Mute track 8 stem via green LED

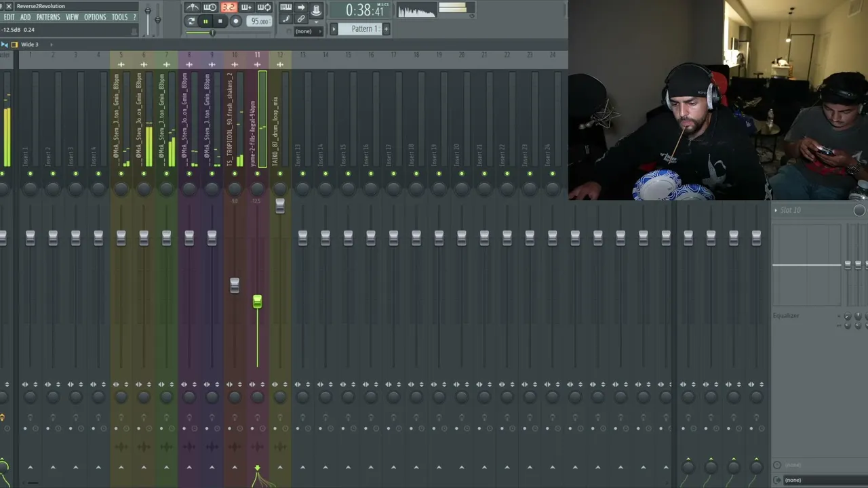coord(189,174)
